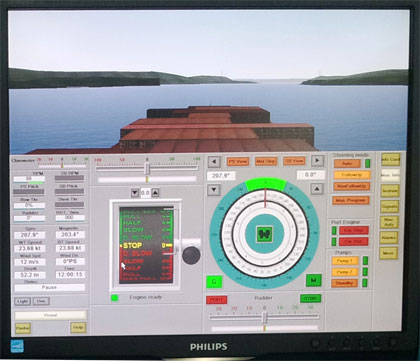Image resolution: width=420 pixels, height=361 pixels.
Task: Click the round telegraph lever knob
Action: [x=191, y=255]
